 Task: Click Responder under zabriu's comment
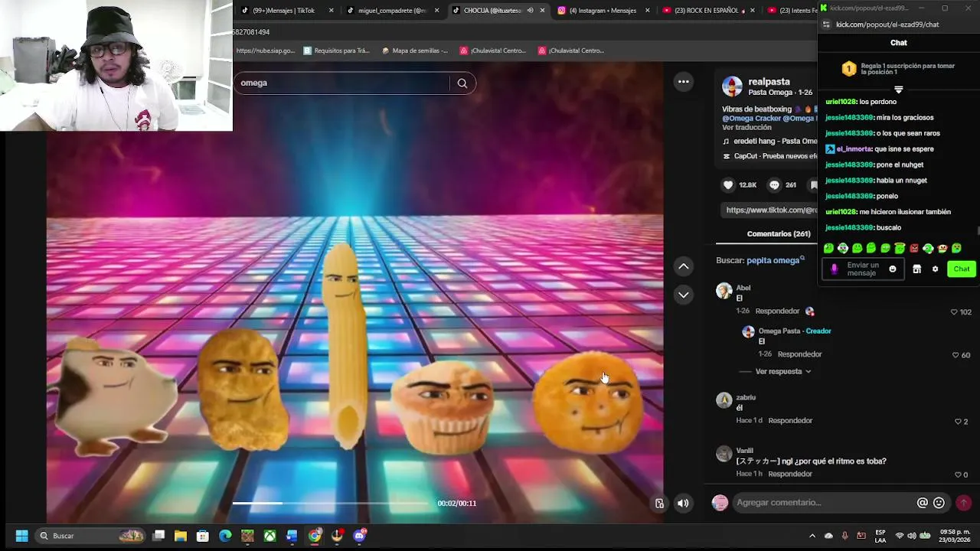point(790,420)
